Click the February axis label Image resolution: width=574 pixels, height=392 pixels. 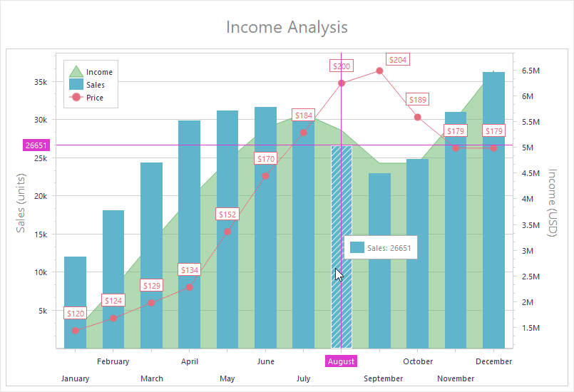(113, 361)
